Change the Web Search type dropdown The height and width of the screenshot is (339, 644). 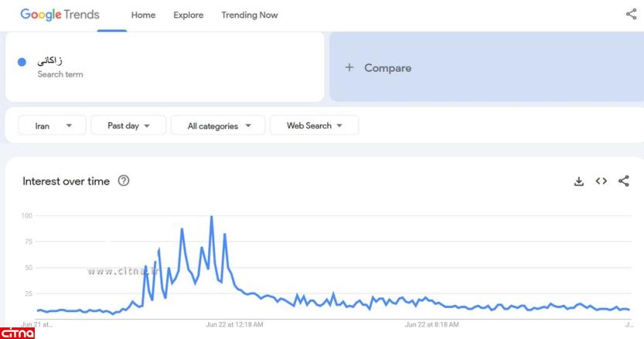point(314,126)
